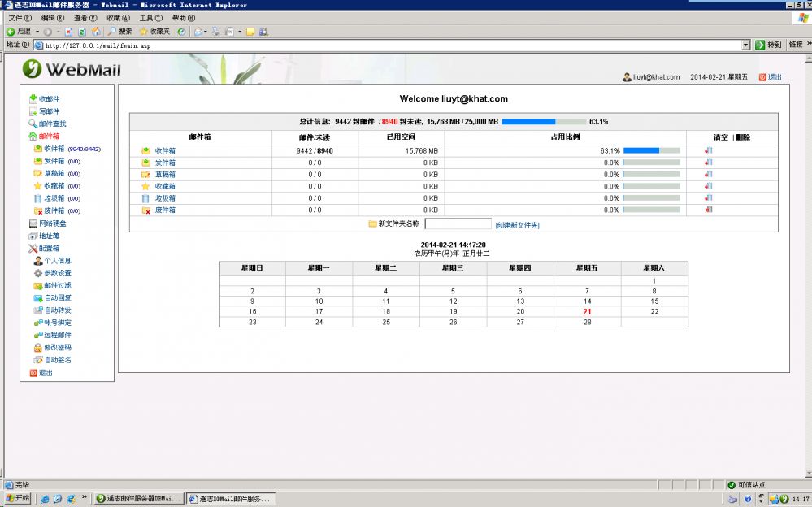Click date 21 in the calendar
The width and height of the screenshot is (812, 507).
pos(587,312)
